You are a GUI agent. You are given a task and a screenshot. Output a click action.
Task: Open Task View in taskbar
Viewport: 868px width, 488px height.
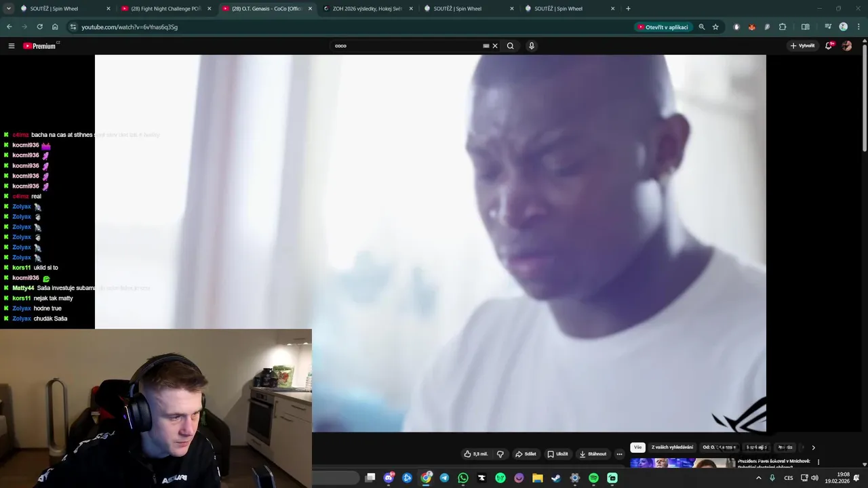click(370, 478)
